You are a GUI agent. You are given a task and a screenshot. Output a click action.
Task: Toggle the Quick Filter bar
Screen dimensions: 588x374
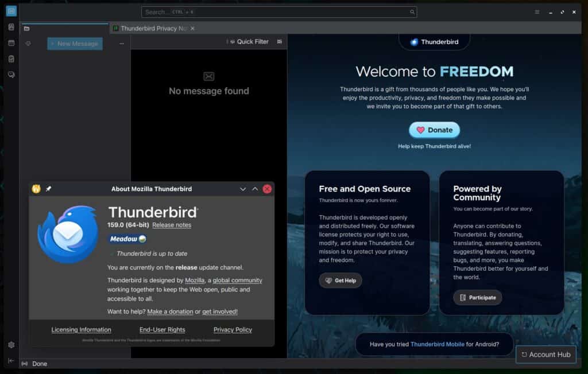click(249, 42)
